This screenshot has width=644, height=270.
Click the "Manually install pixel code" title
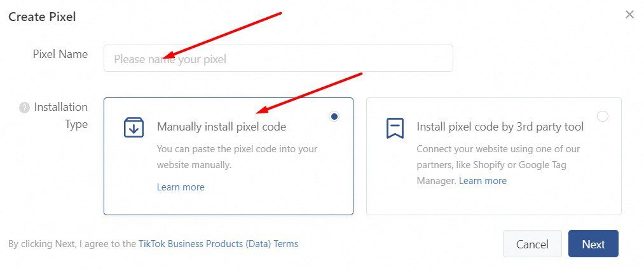(221, 127)
